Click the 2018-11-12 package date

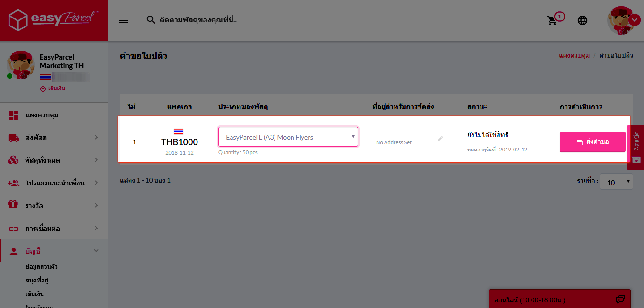tap(180, 153)
